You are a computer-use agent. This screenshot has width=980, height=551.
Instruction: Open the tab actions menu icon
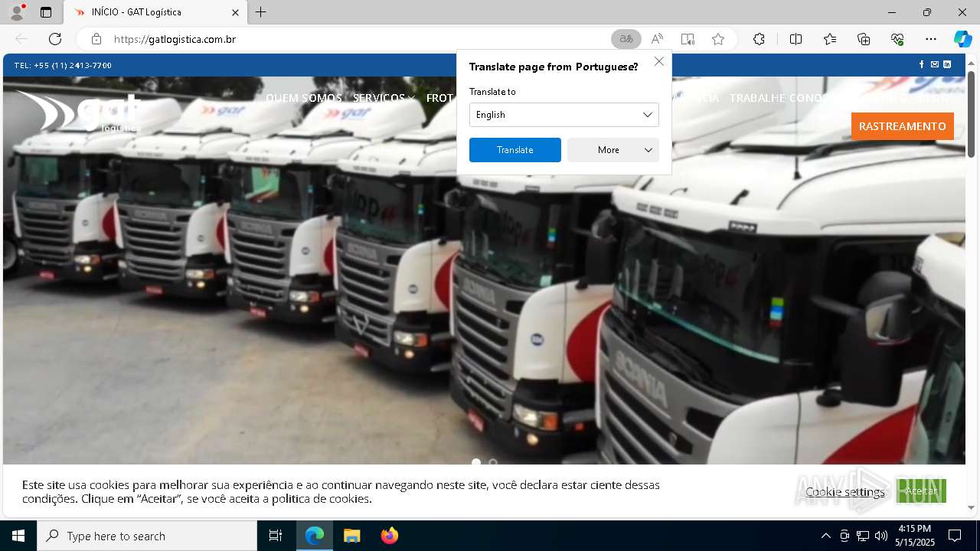point(46,12)
